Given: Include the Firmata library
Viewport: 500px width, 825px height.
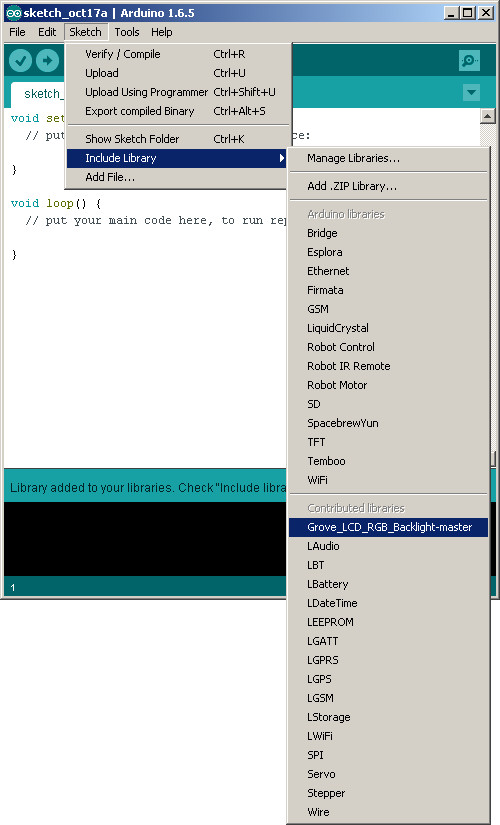Looking at the screenshot, I should 388,290.
